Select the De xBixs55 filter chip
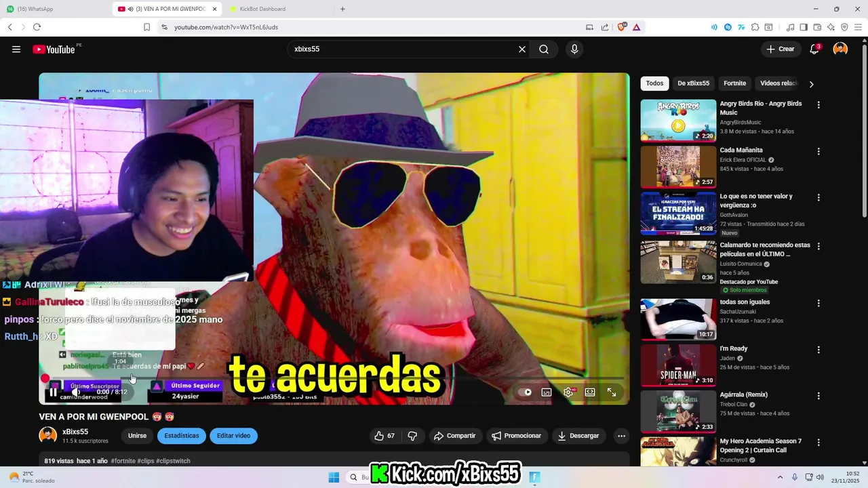This screenshot has height=488, width=868. click(694, 83)
